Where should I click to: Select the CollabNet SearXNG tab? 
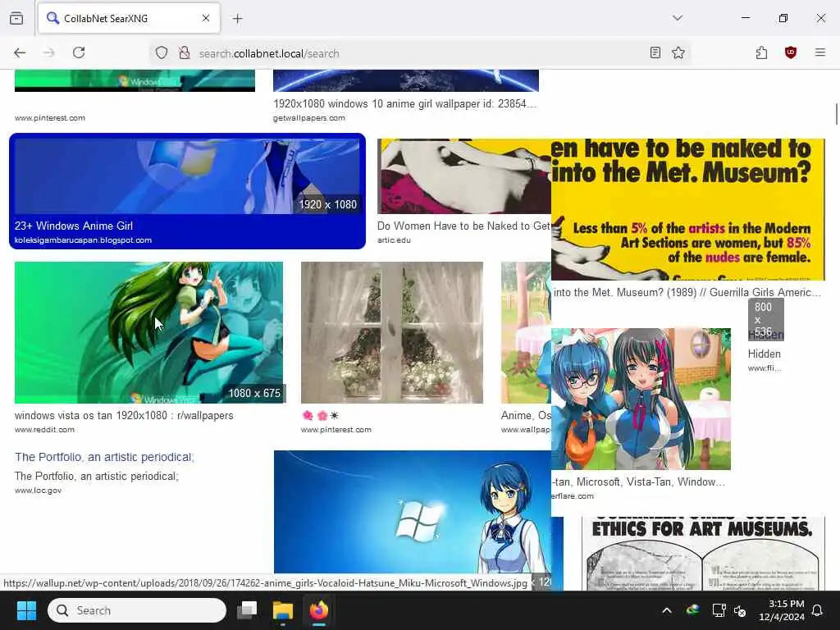pyautogui.click(x=129, y=18)
